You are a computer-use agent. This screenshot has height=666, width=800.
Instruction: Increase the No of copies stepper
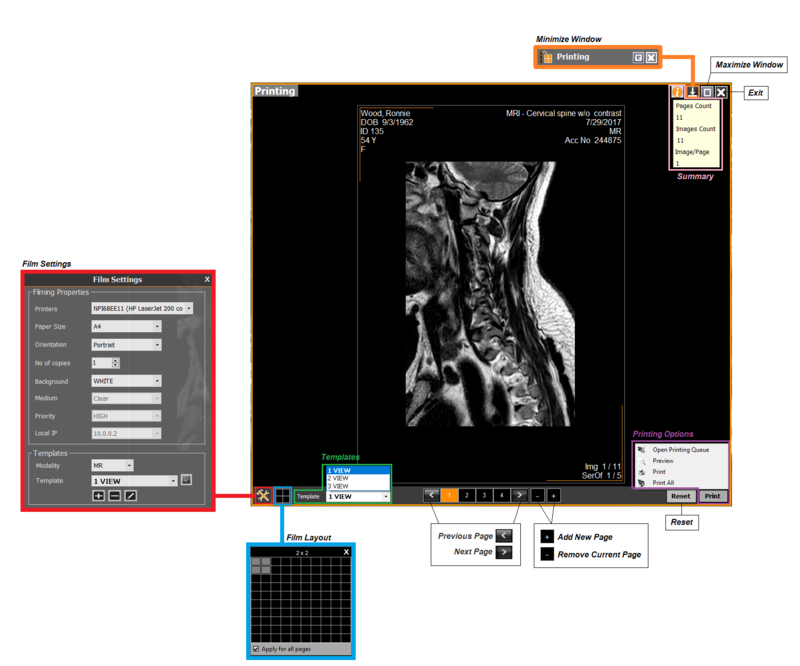coord(116,360)
